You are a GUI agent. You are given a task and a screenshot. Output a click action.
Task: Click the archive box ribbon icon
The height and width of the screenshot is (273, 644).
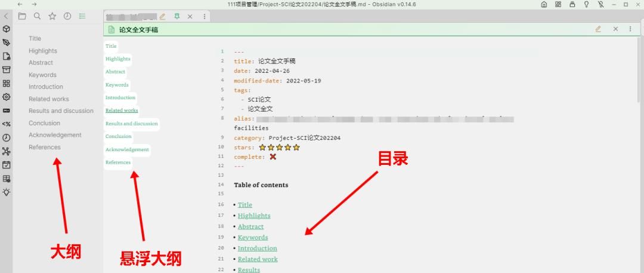point(6,69)
